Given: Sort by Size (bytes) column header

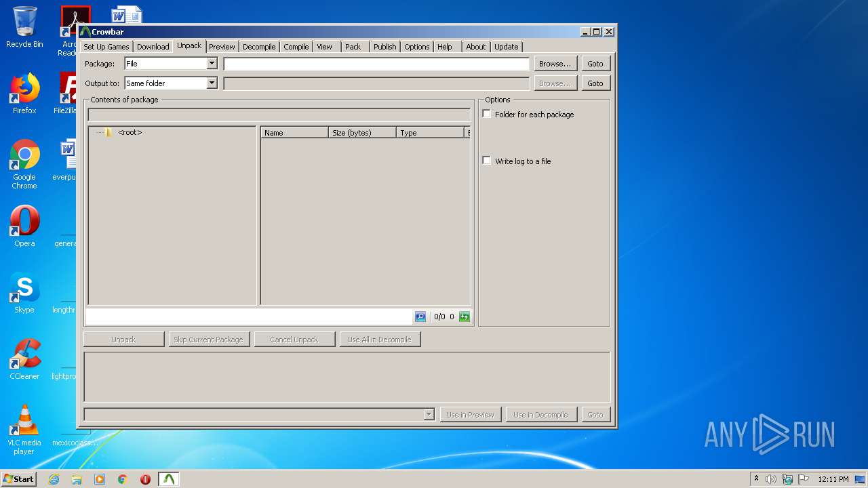Looking at the screenshot, I should point(362,132).
